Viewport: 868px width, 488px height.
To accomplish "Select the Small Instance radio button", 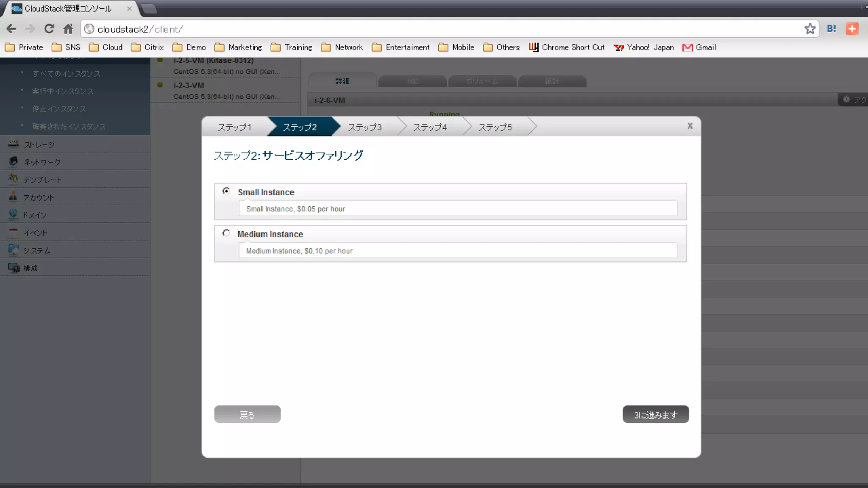I will pyautogui.click(x=226, y=191).
